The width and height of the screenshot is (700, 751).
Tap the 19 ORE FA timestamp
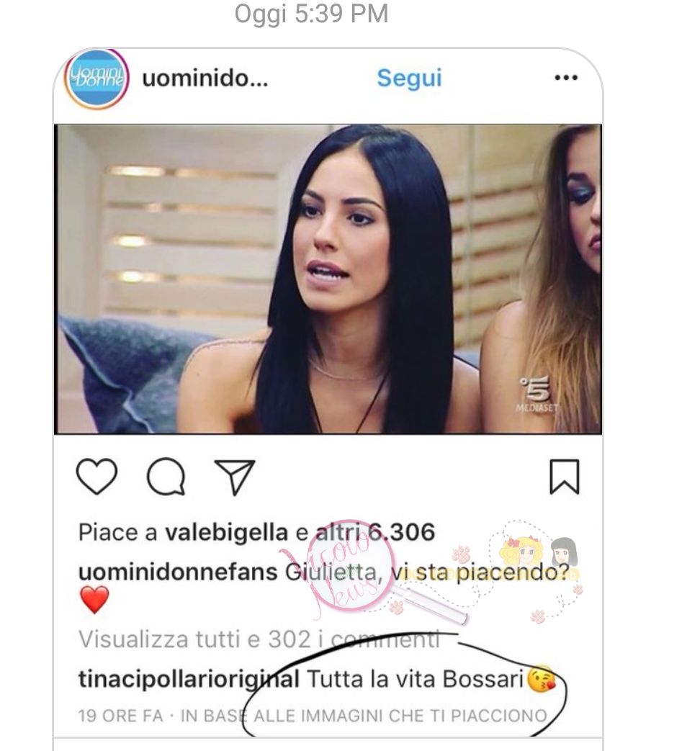point(121,716)
